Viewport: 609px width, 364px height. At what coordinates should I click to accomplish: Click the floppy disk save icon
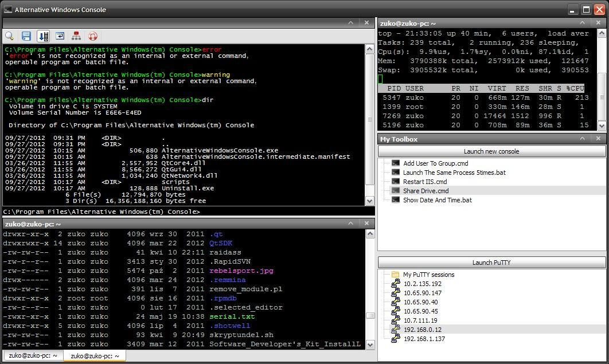[26, 36]
